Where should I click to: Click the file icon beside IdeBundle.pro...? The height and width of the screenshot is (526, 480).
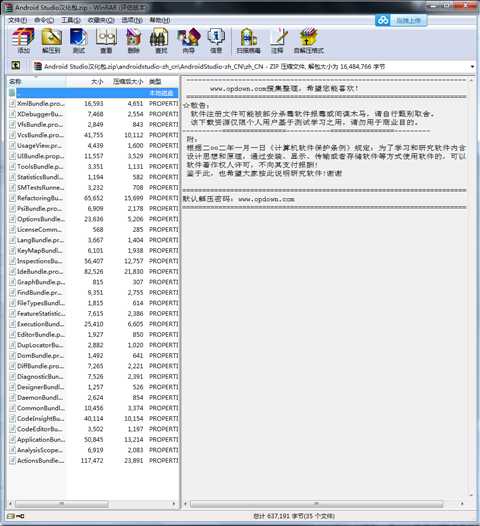pos(12,271)
